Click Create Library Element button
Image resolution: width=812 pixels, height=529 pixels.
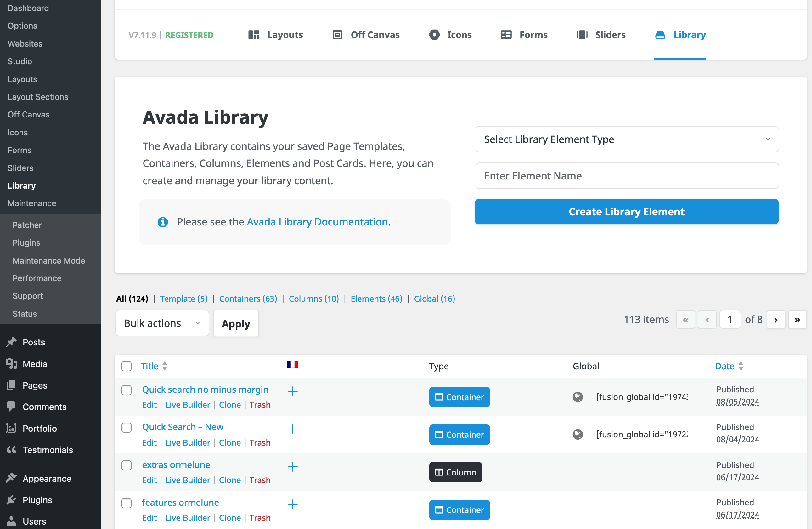(626, 212)
